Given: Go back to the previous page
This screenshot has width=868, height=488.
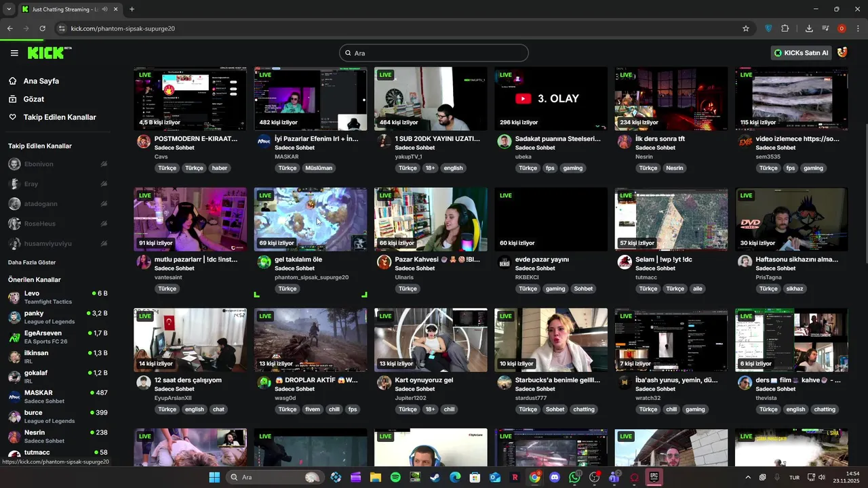Looking at the screenshot, I should (x=9, y=28).
